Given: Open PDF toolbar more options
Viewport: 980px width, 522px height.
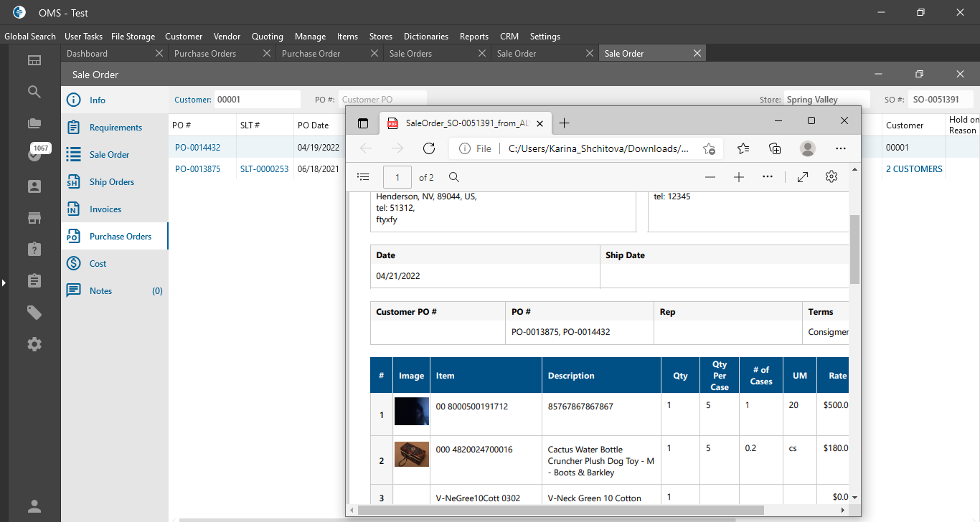Looking at the screenshot, I should [x=768, y=177].
